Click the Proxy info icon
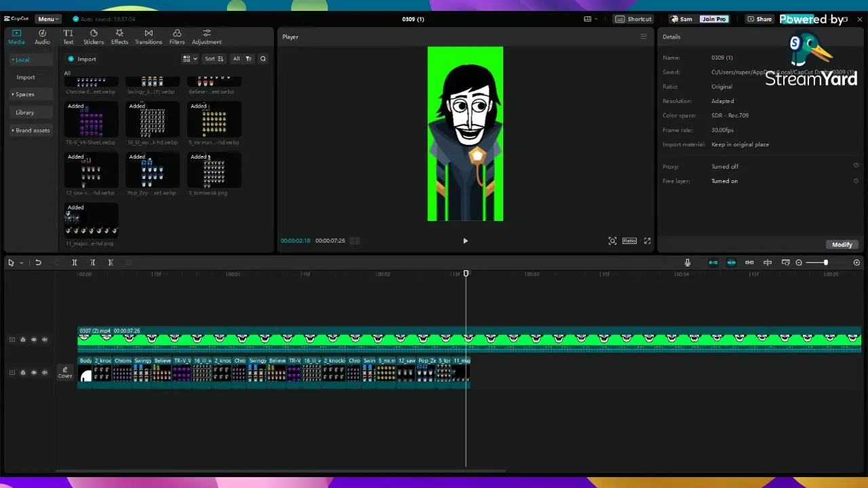Image resolution: width=868 pixels, height=488 pixels. (x=856, y=165)
